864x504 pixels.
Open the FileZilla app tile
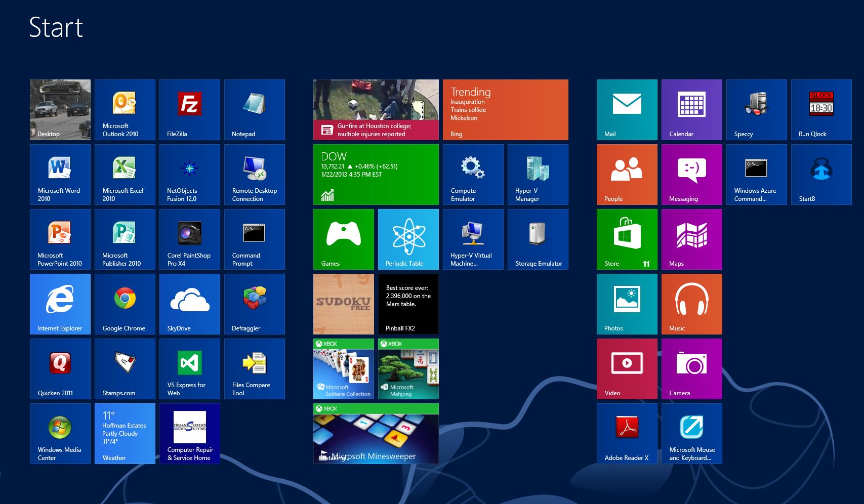pyautogui.click(x=189, y=109)
